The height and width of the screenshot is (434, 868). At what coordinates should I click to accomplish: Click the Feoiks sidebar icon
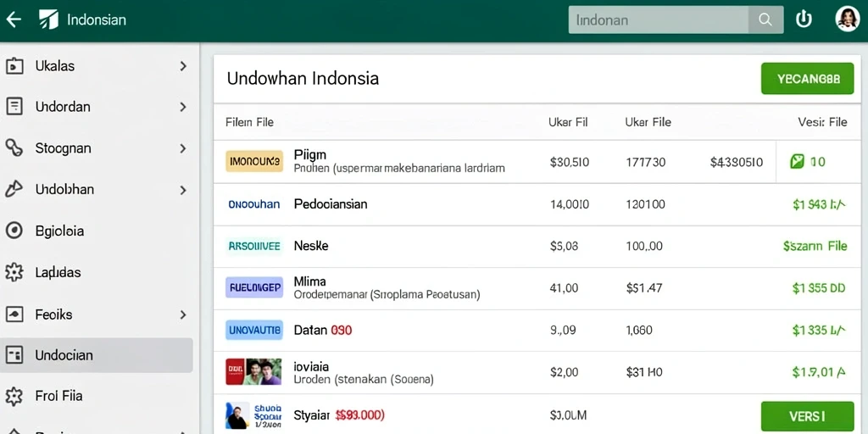pyautogui.click(x=14, y=314)
